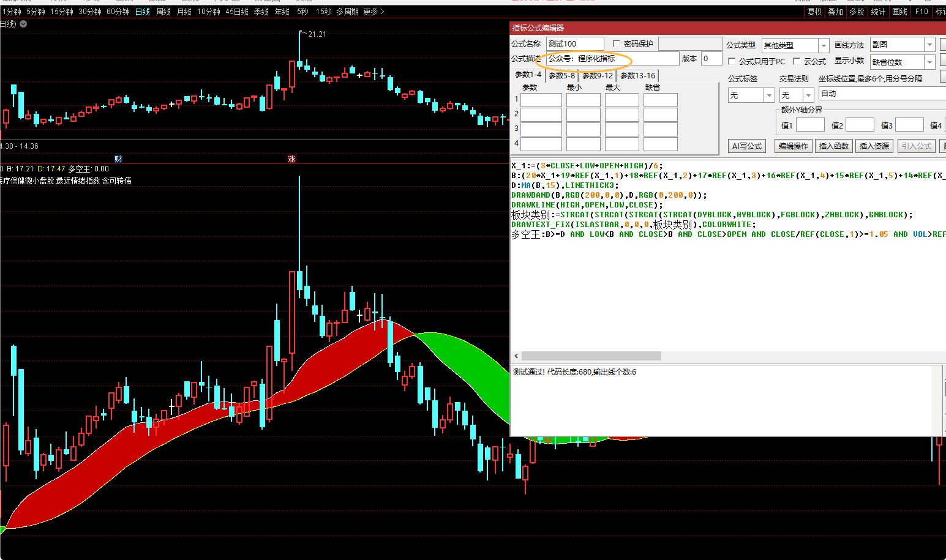Image resolution: width=946 pixels, height=560 pixels.
Task: Expand the 显示小数 dropdown showing 缺省位数
Action: [x=929, y=62]
